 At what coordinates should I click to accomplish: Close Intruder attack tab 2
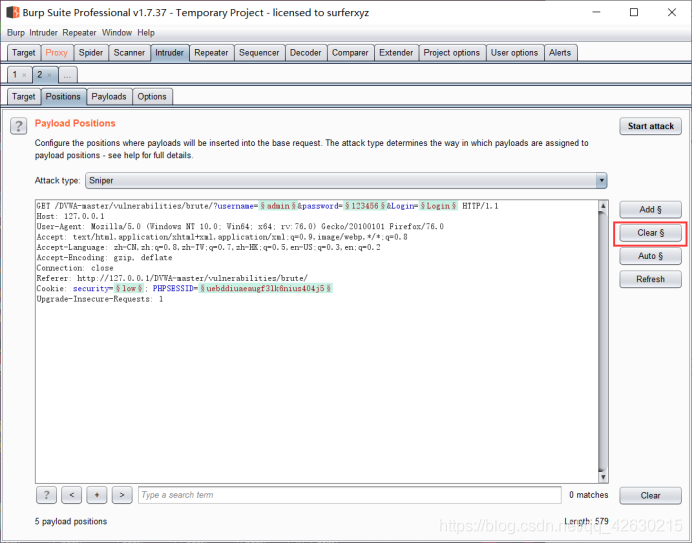(49, 75)
